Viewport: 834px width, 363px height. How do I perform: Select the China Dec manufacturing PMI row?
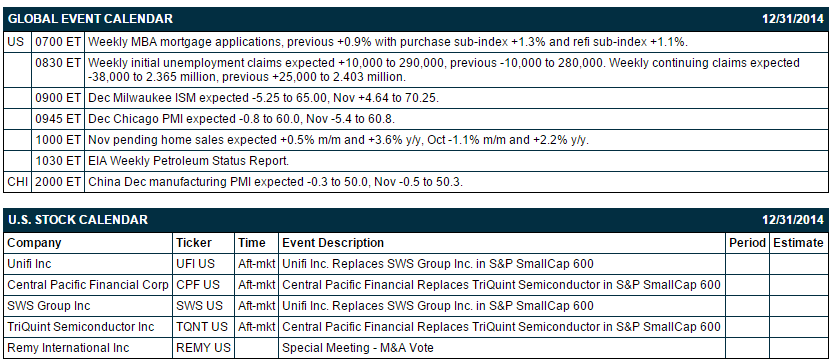coord(416,182)
